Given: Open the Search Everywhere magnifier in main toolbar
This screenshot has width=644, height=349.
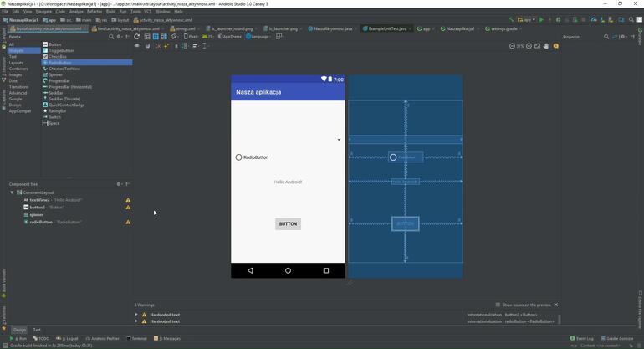Looking at the screenshot, I should (x=631, y=20).
